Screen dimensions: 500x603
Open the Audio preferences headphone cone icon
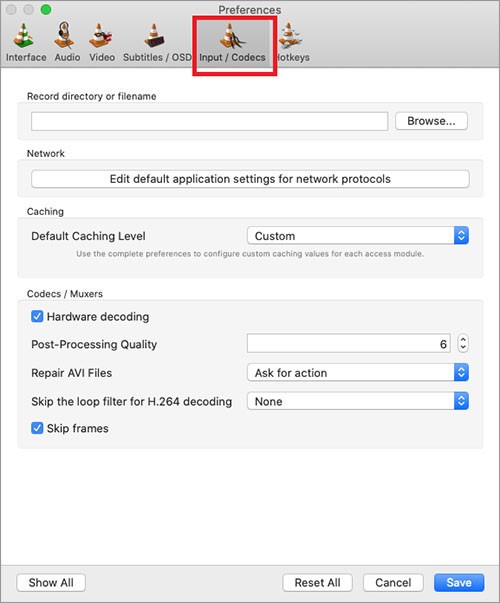tap(65, 35)
